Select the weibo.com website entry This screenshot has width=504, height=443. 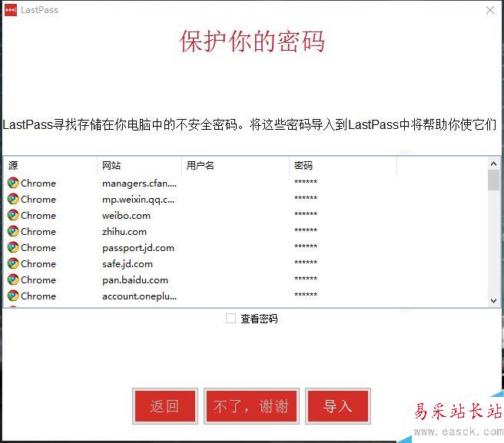tap(126, 216)
